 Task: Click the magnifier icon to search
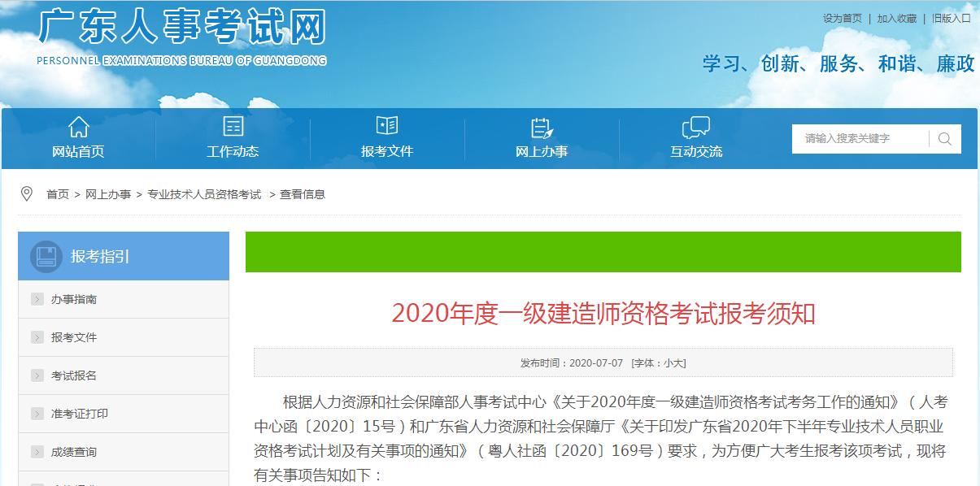tap(943, 138)
